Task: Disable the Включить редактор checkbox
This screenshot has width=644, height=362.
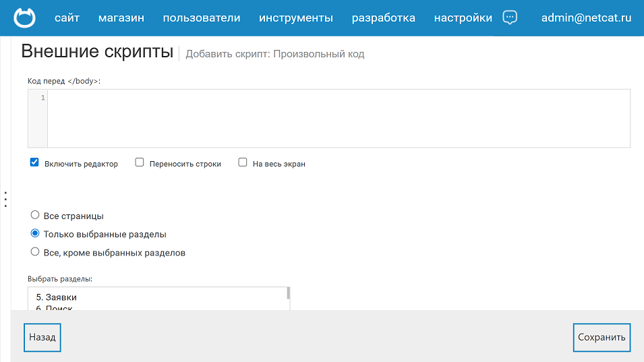Action: 34,162
